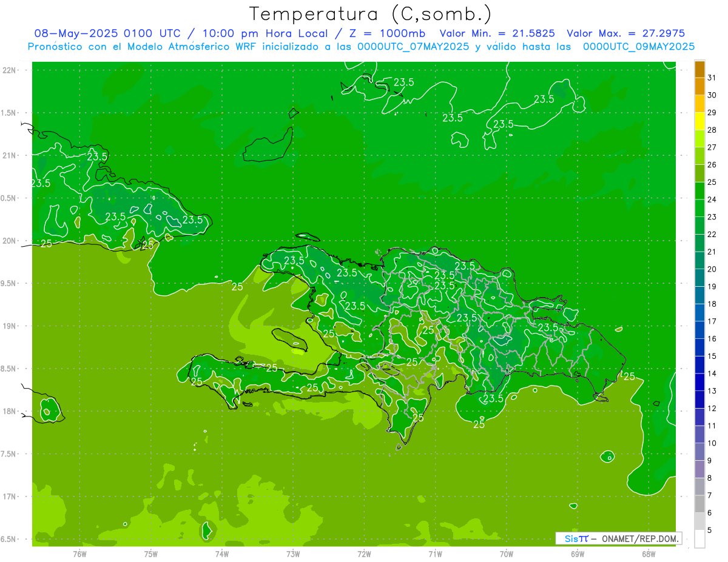Click the '10' label on color scale
The image size is (728, 562).
coord(712,443)
